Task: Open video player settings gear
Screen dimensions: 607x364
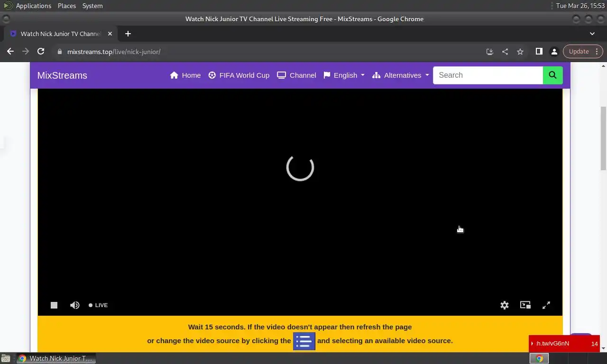Action: coord(505,305)
